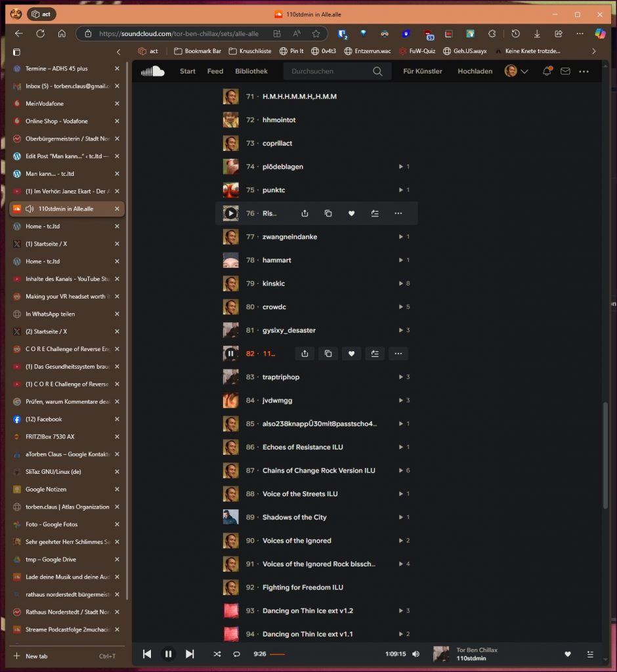Pause track 82 via its artwork button
The width and height of the screenshot is (617, 672).
[x=230, y=354]
